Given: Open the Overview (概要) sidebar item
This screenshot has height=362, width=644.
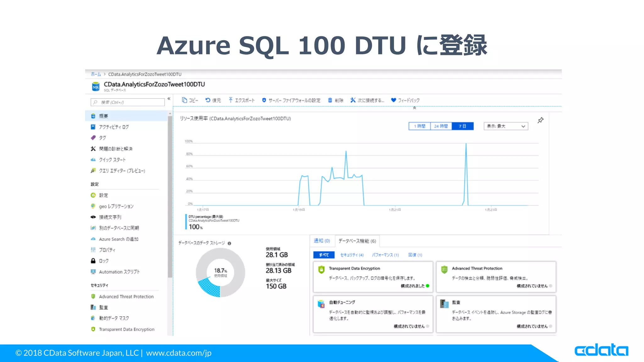Looking at the screenshot, I should pos(126,116).
